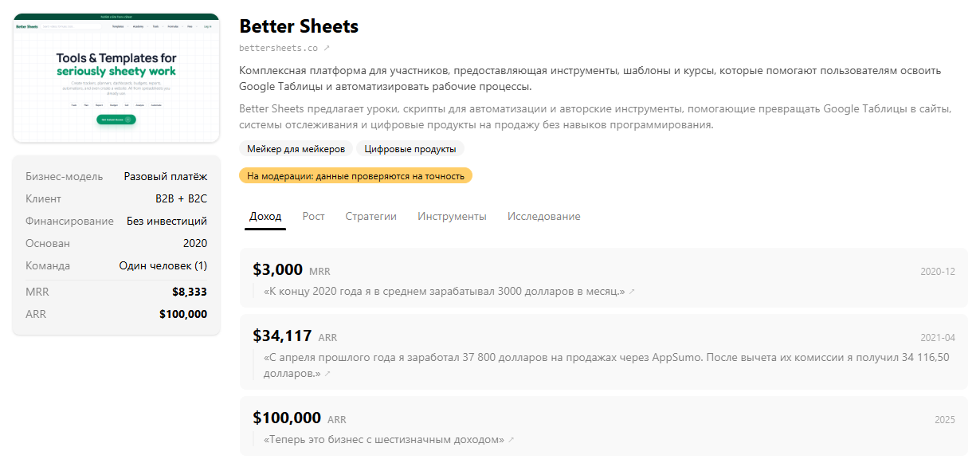Click the $100,000 ARR revenue entry amount
980x467 pixels.
pyautogui.click(x=287, y=418)
